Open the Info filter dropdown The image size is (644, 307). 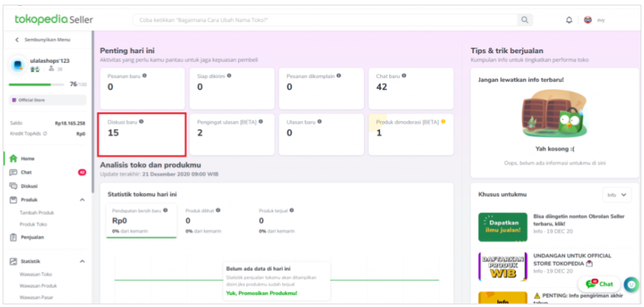[617, 195]
